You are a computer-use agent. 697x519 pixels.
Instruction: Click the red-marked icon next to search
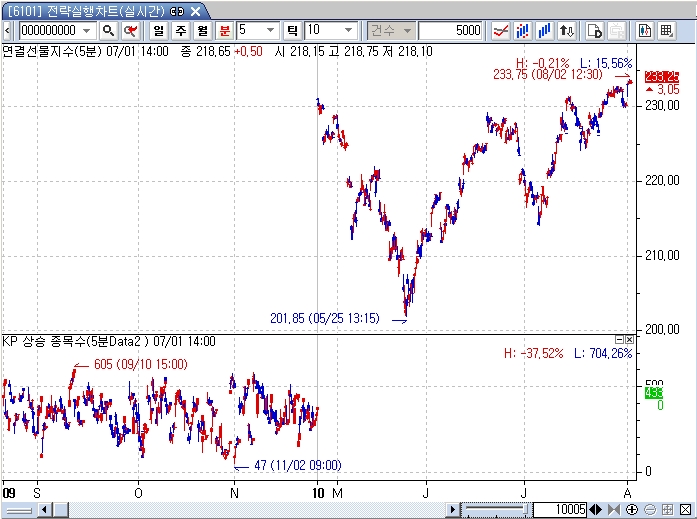(x=130, y=31)
